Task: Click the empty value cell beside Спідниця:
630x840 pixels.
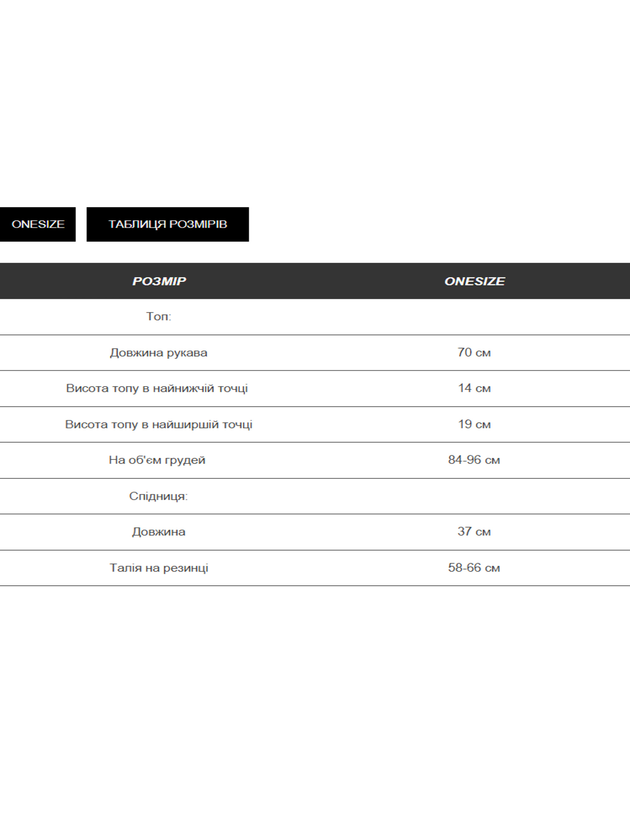Action: 474,496
